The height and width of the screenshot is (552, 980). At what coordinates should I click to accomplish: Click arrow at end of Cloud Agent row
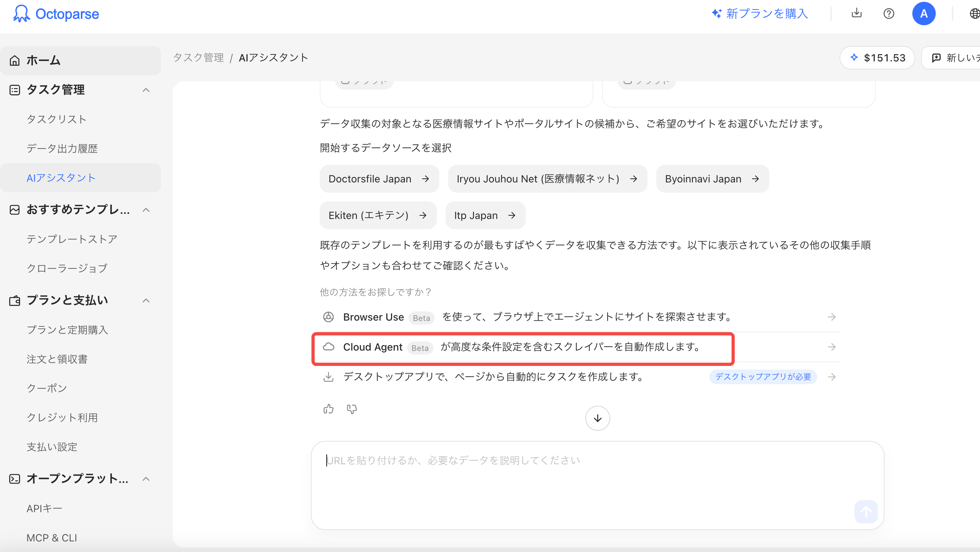click(831, 347)
